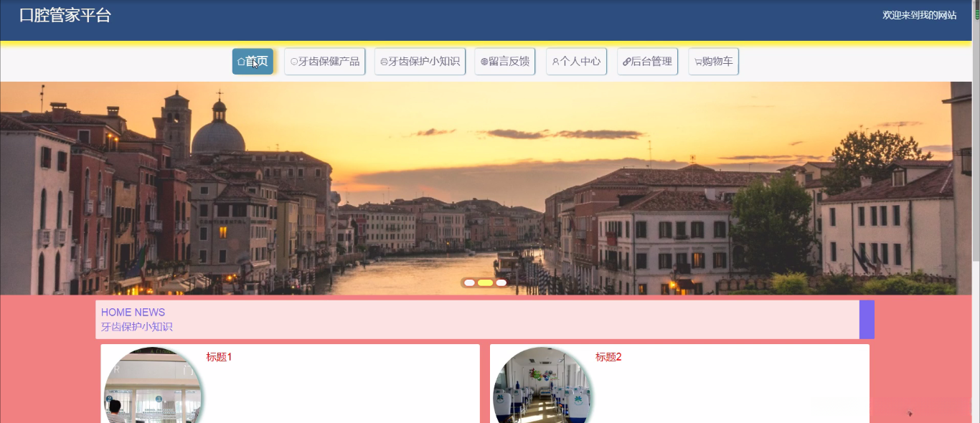Select the third carousel indicator dot
Viewport: 980px width, 423px height.
pos(501,282)
